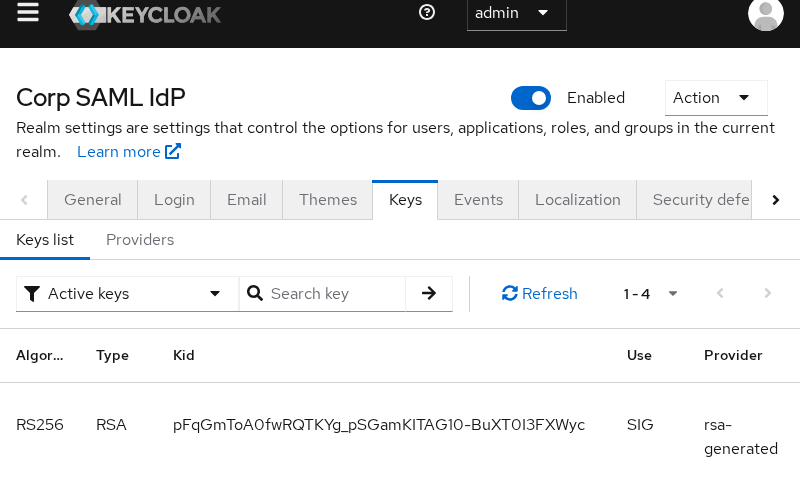Viewport: 800px width, 480px height.
Task: Open the Localization tab
Action: (x=578, y=200)
